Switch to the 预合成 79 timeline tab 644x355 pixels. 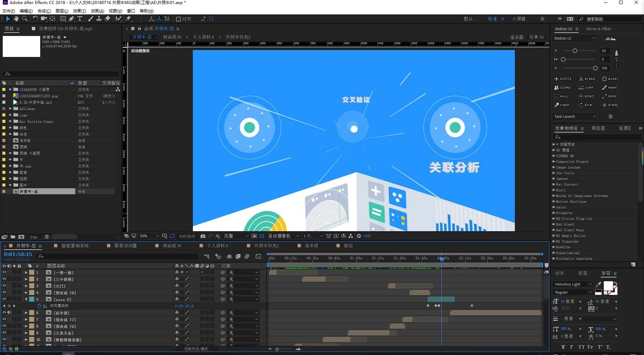click(172, 246)
